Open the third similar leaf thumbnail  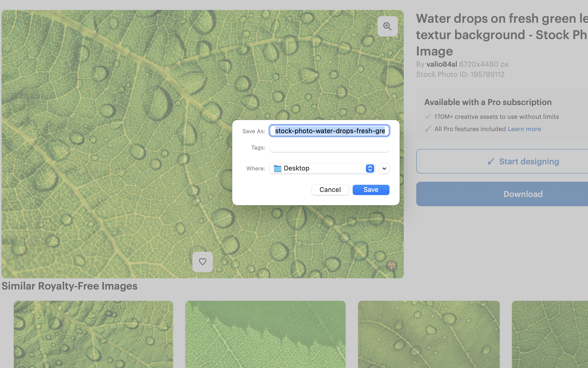point(429,334)
